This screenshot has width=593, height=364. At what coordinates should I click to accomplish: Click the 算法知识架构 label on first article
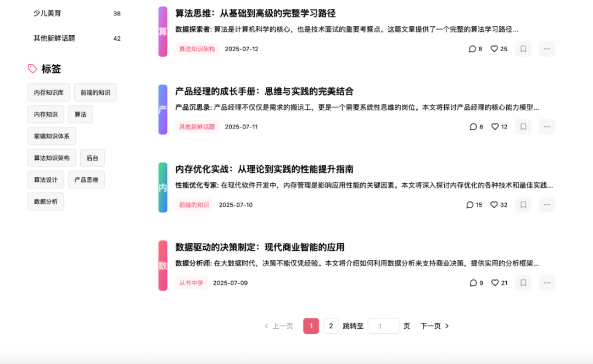[x=197, y=49]
